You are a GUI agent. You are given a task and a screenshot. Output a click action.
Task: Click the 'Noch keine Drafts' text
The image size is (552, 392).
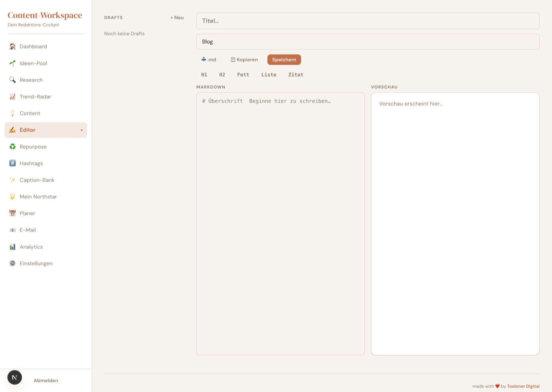point(125,34)
